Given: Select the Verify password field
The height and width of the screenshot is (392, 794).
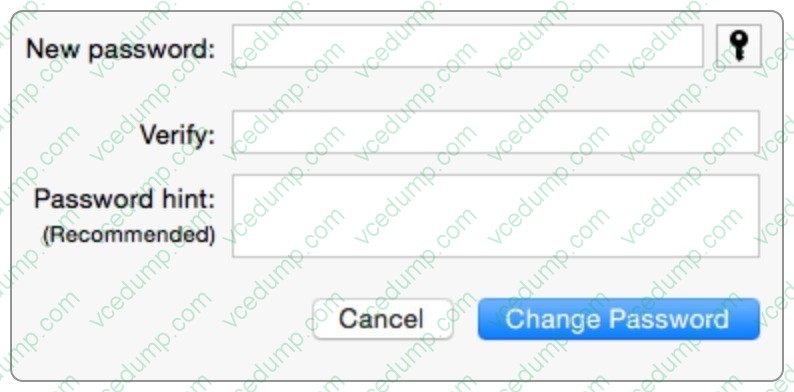Looking at the screenshot, I should 496,132.
